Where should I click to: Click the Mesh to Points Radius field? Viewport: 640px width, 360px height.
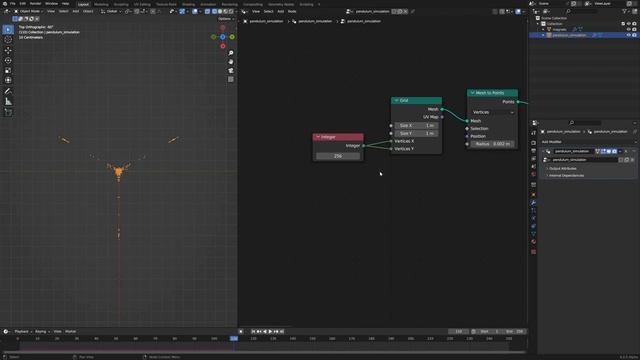coord(493,144)
